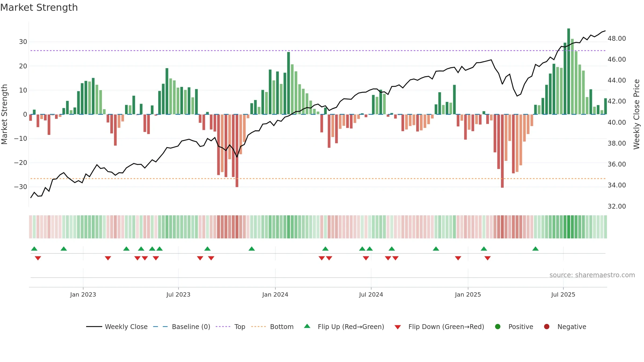Click the Jan 2025 axis label
Screen dimensions: 644x362
tap(468, 294)
